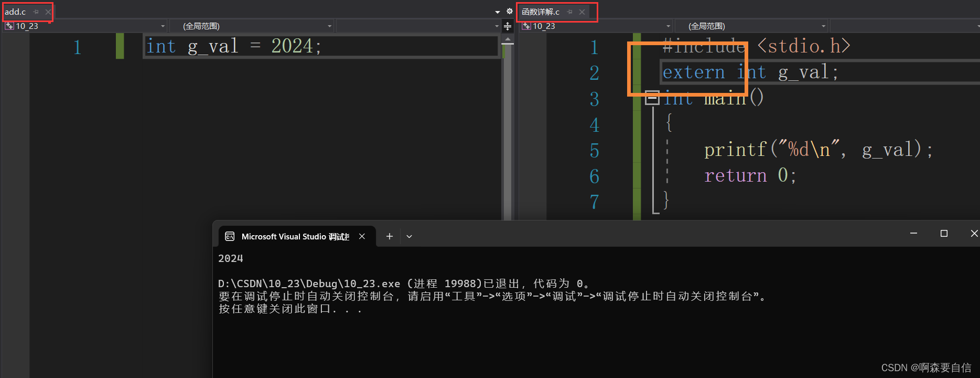Open a new terminal tab with plus
This screenshot has width=980, height=378.
coord(390,237)
